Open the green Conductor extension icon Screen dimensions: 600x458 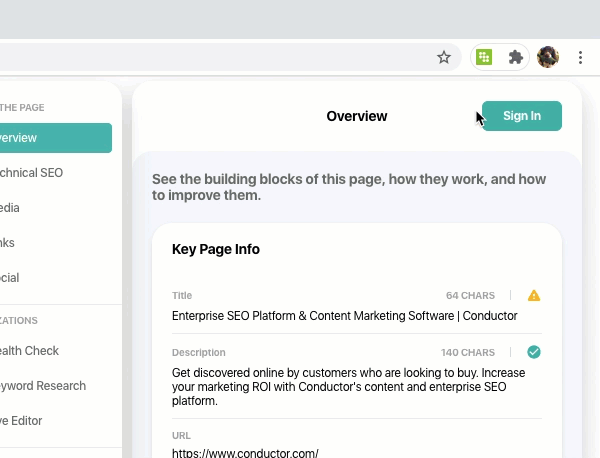coord(484,57)
